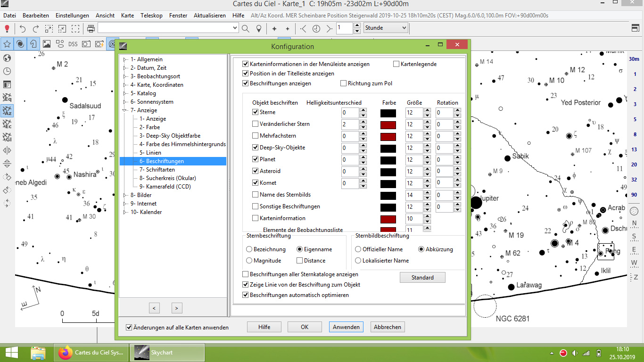Toggle the star display icon

[7, 44]
